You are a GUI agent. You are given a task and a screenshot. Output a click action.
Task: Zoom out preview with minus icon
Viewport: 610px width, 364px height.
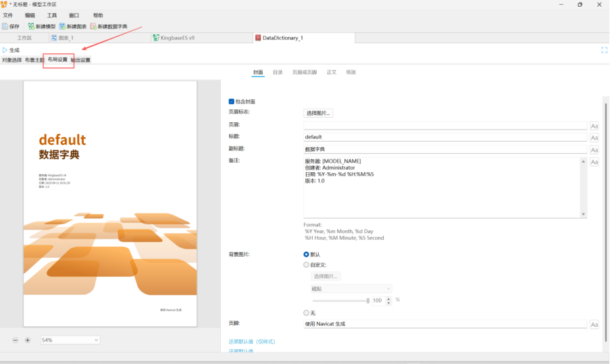pos(16,340)
